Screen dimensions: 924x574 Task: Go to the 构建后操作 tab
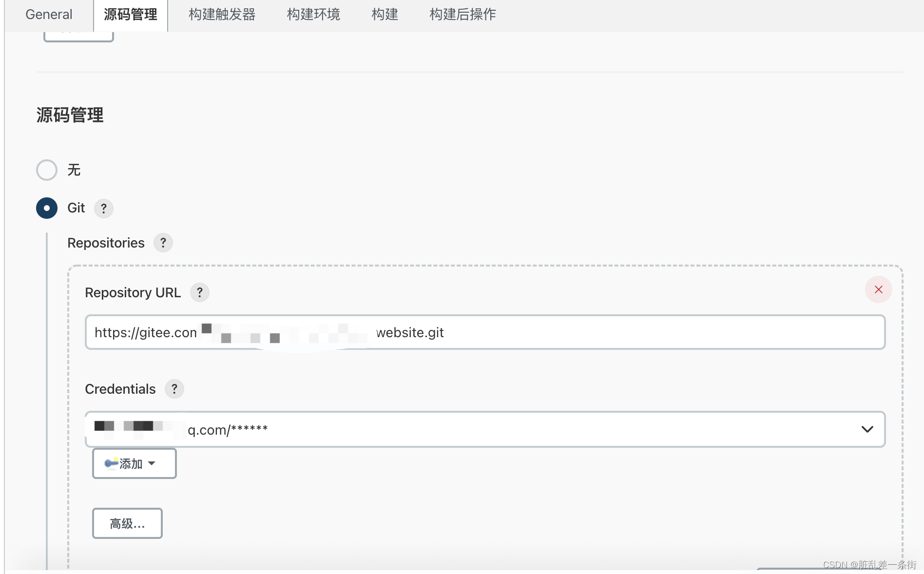(462, 15)
